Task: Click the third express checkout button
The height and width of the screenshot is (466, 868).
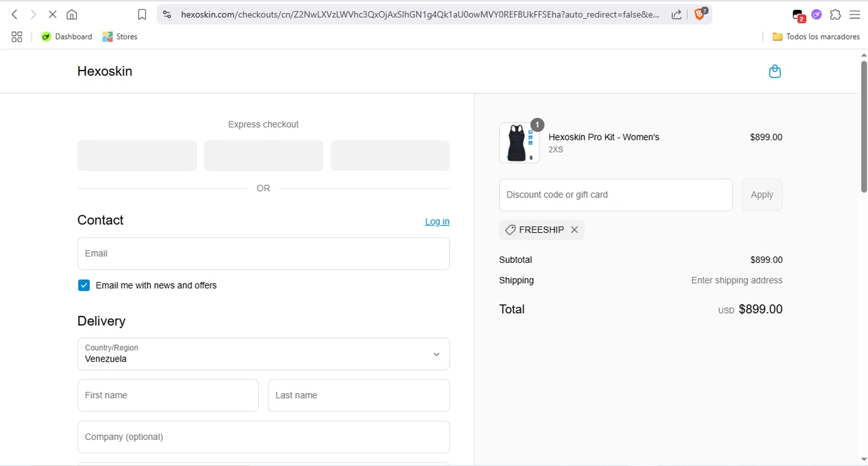Action: [x=390, y=155]
